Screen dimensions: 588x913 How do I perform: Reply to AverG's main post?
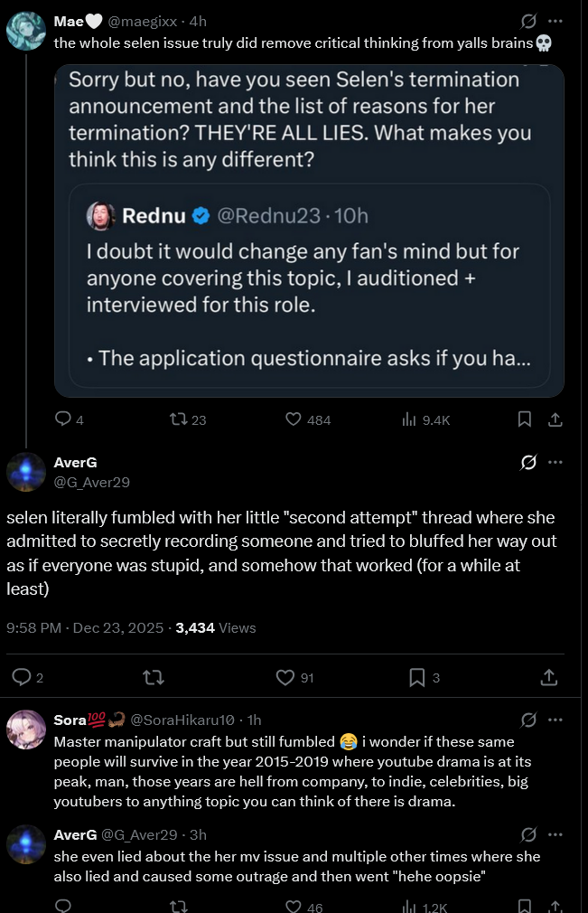[x=21, y=677]
